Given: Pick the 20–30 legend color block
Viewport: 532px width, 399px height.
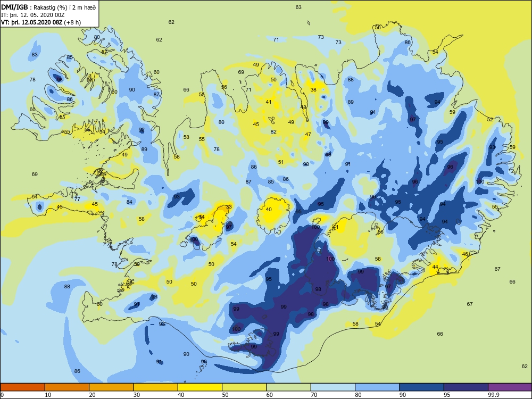Looking at the screenshot, I should pos(111,387).
